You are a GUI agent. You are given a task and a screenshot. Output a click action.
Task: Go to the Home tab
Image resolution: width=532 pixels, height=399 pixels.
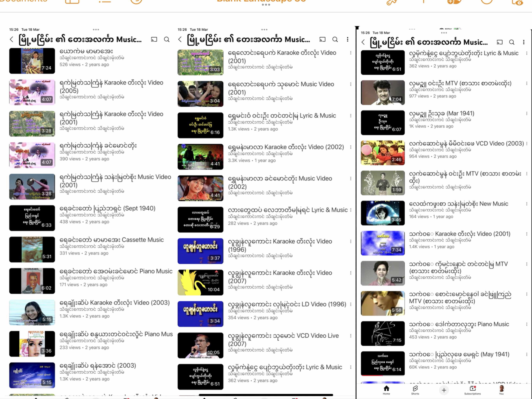[386, 390]
